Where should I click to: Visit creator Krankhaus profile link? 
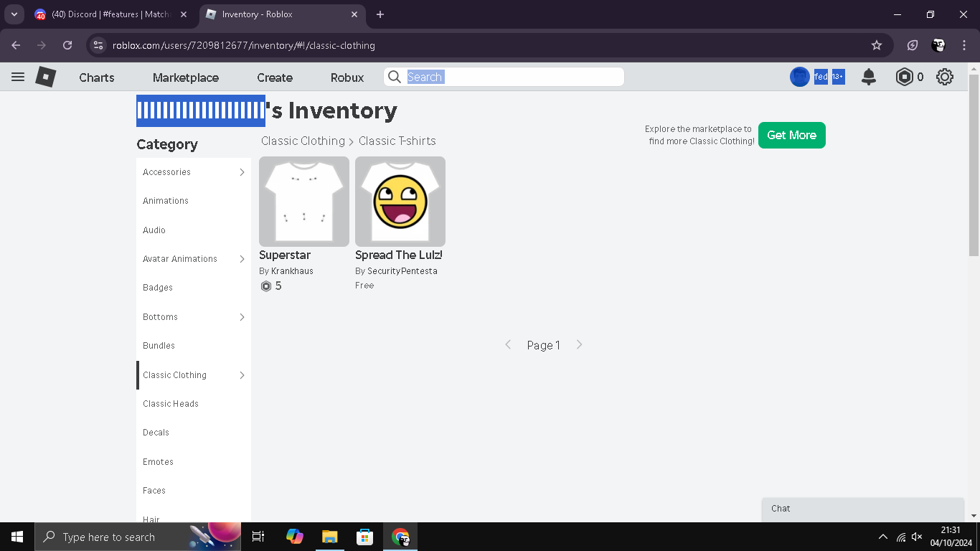[x=292, y=271]
